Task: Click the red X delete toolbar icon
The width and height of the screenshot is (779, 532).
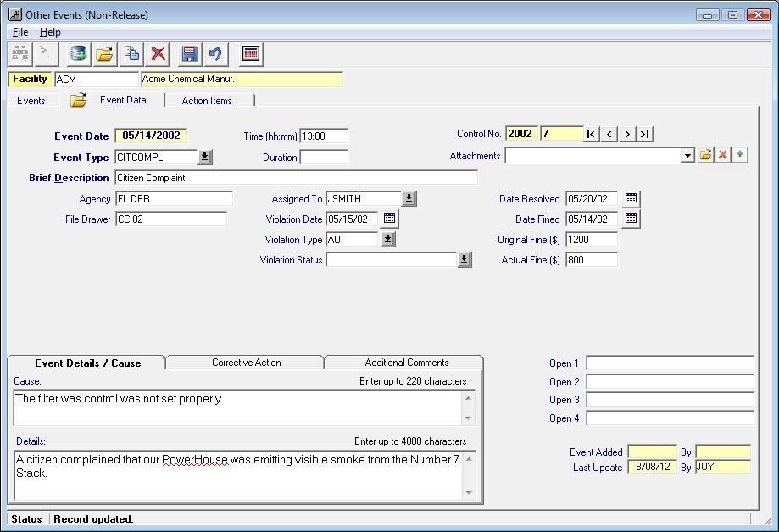Action: click(158, 53)
